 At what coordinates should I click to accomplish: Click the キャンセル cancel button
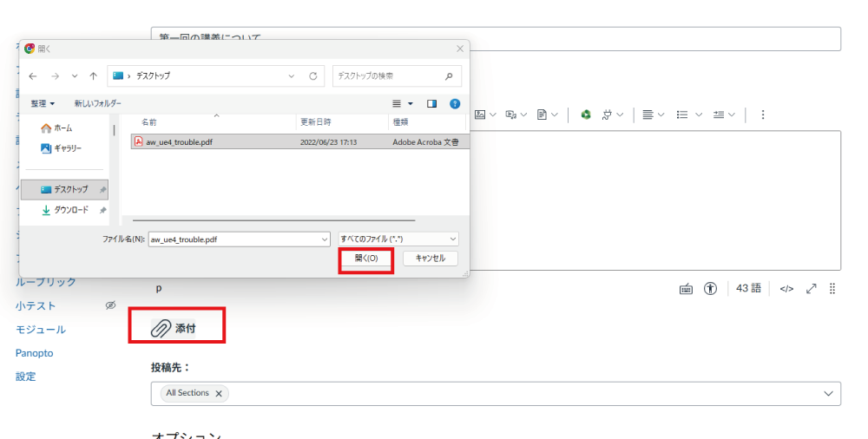(430, 259)
